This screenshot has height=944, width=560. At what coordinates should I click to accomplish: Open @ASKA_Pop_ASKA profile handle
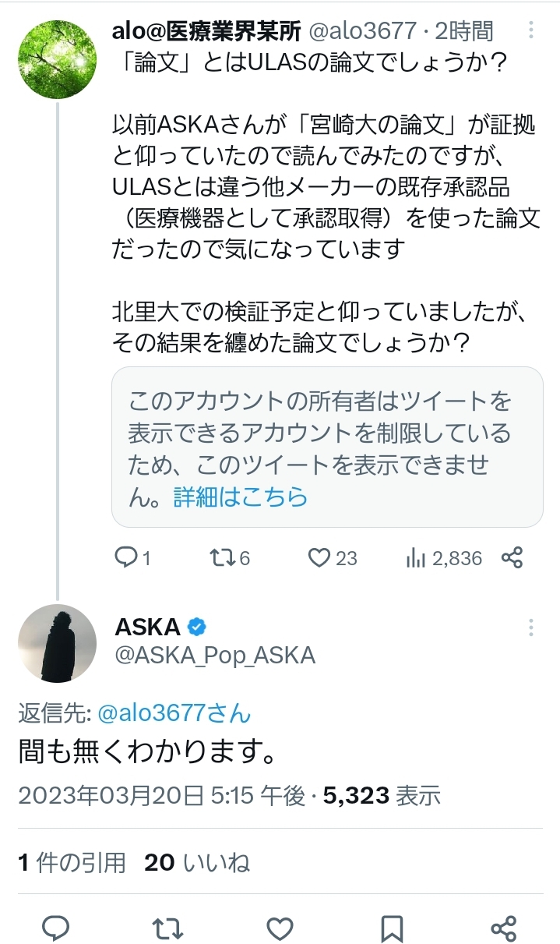click(215, 656)
